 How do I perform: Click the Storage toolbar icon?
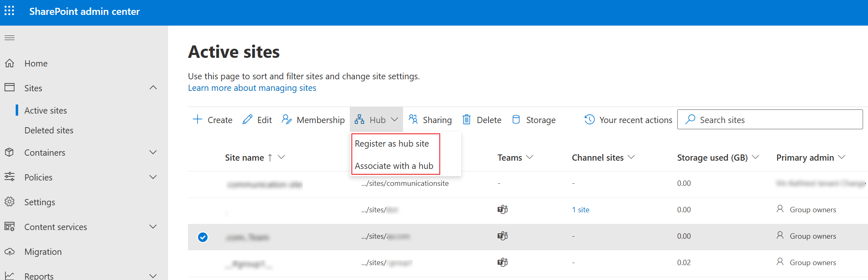pyautogui.click(x=516, y=120)
